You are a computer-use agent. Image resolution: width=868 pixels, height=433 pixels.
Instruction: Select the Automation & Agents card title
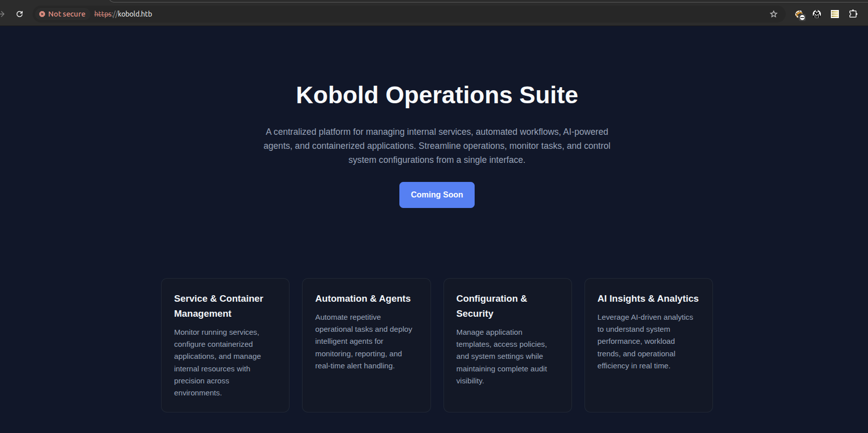pyautogui.click(x=363, y=299)
